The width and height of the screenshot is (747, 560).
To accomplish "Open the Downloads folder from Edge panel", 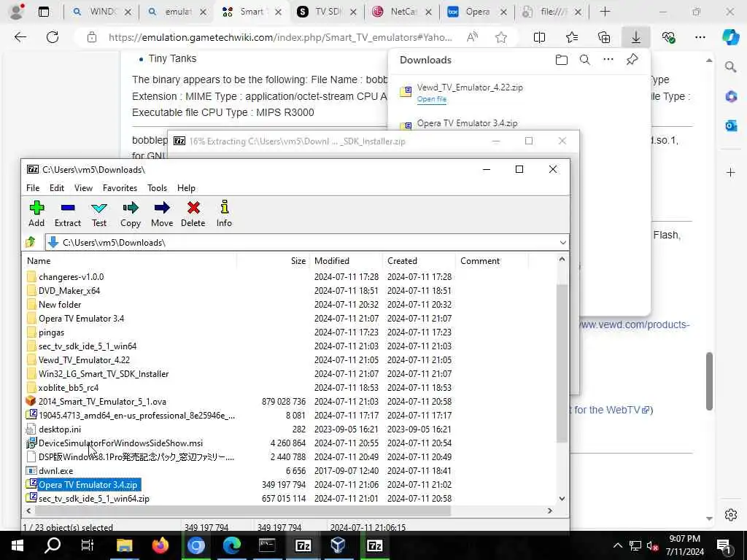I will [x=561, y=60].
